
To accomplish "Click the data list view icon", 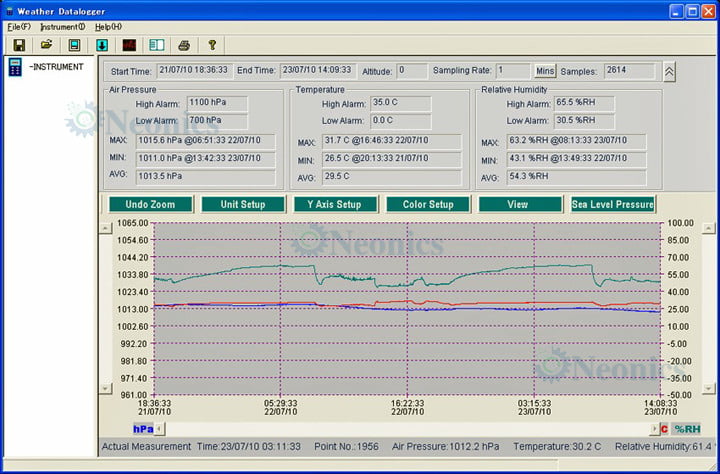I will (157, 45).
